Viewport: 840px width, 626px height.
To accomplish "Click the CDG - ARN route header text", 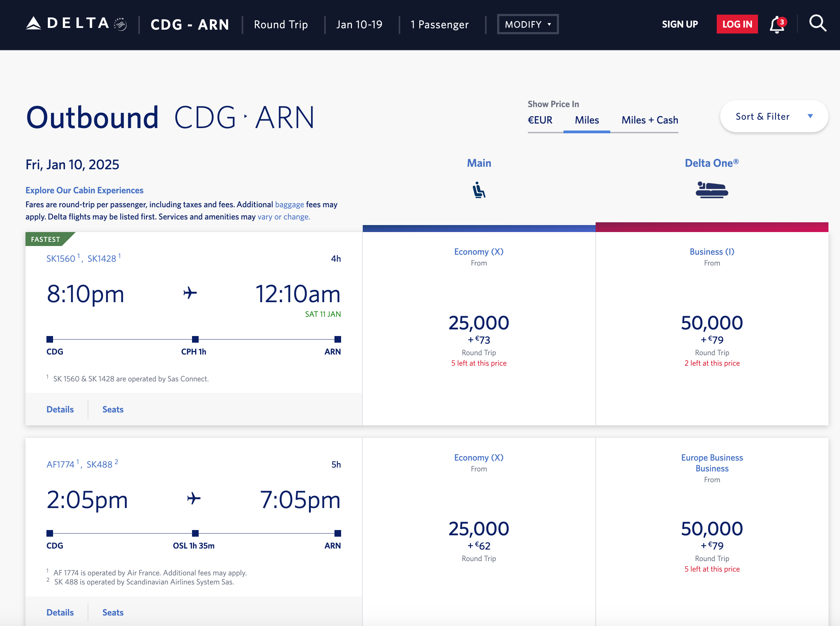I will coord(190,25).
